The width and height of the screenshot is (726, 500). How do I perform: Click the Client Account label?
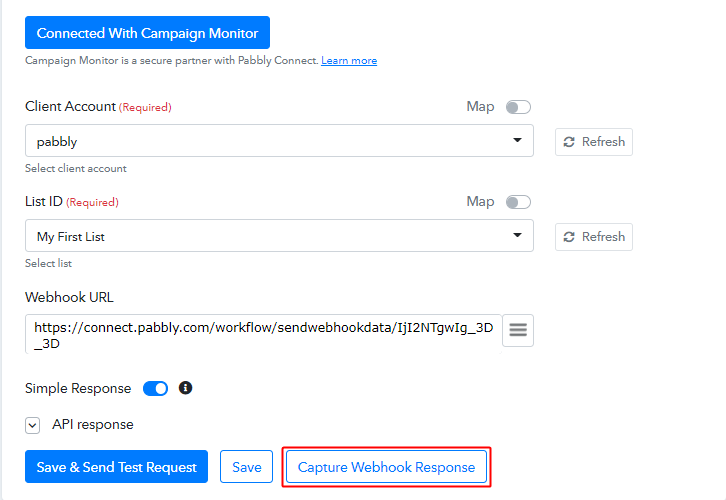pyautogui.click(x=70, y=106)
